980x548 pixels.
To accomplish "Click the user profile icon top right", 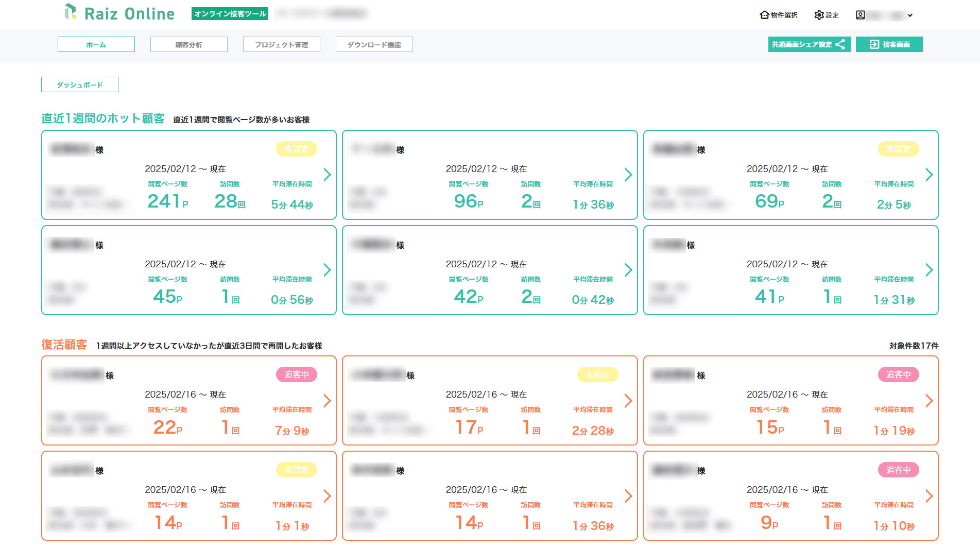I will point(859,15).
